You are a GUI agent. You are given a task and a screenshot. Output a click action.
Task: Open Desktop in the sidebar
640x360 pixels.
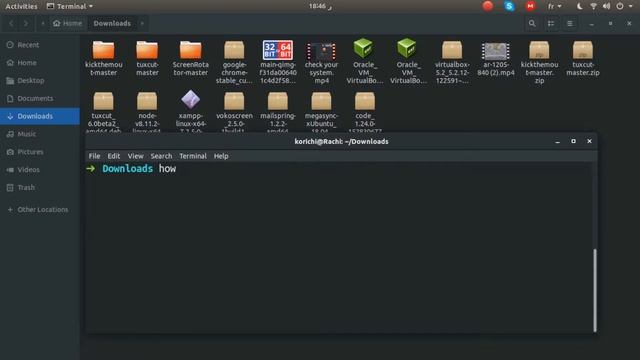pos(40,80)
